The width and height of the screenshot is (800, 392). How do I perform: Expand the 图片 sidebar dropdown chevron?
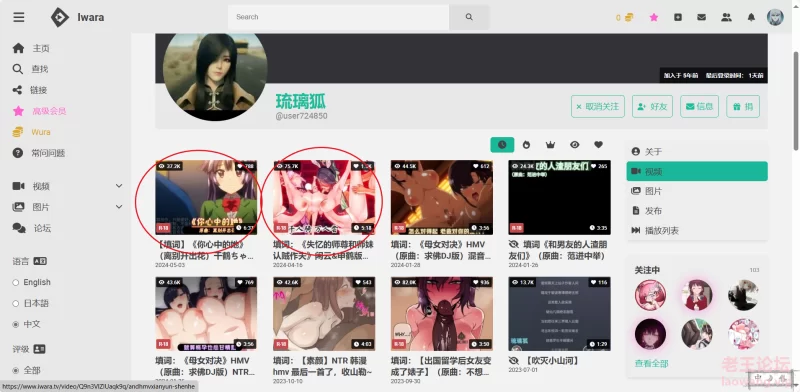(119, 207)
